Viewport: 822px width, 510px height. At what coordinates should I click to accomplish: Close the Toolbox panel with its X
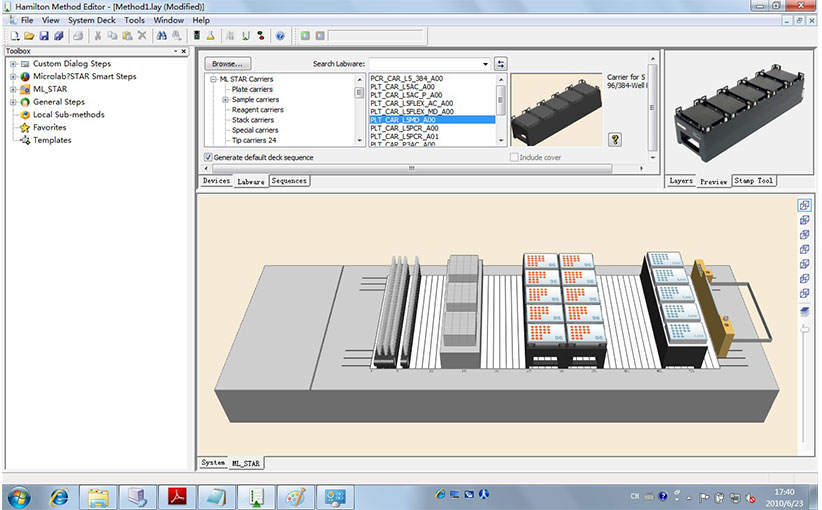pos(183,51)
